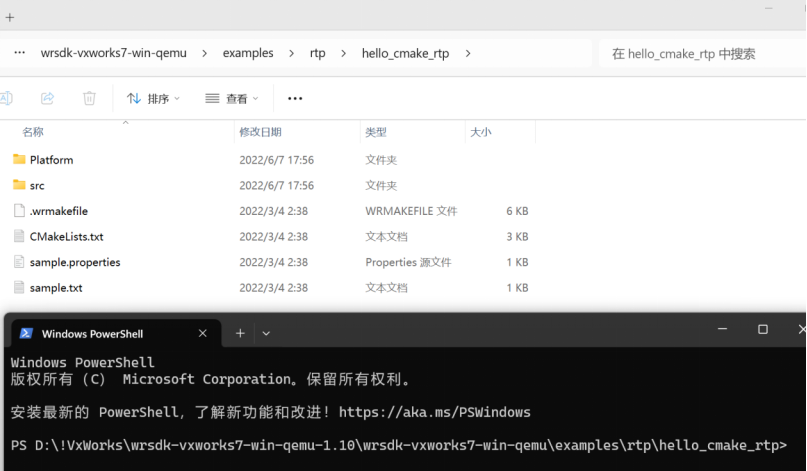
Task: Sort by 修改日期 column header
Action: coord(260,132)
